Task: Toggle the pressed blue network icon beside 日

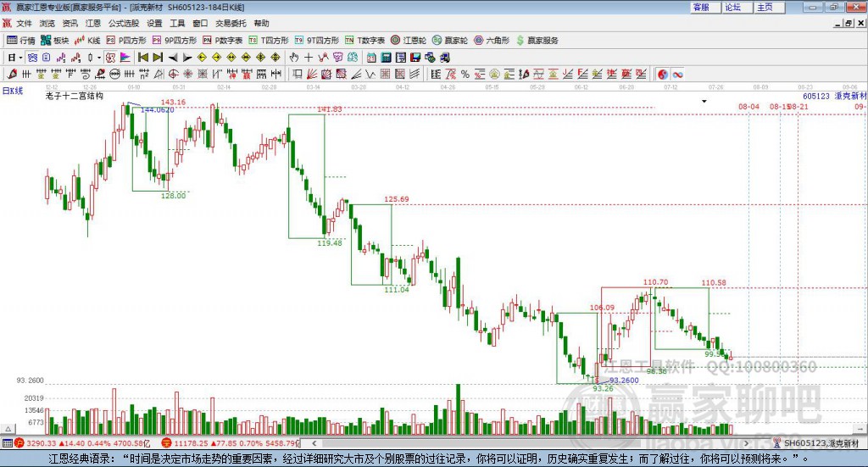Action: tap(33, 58)
